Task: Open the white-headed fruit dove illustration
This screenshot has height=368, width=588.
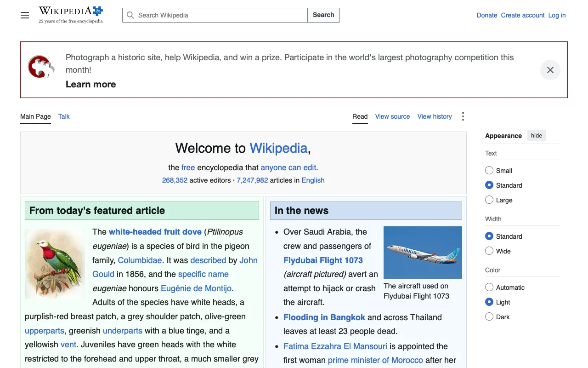Action: pyautogui.click(x=55, y=264)
